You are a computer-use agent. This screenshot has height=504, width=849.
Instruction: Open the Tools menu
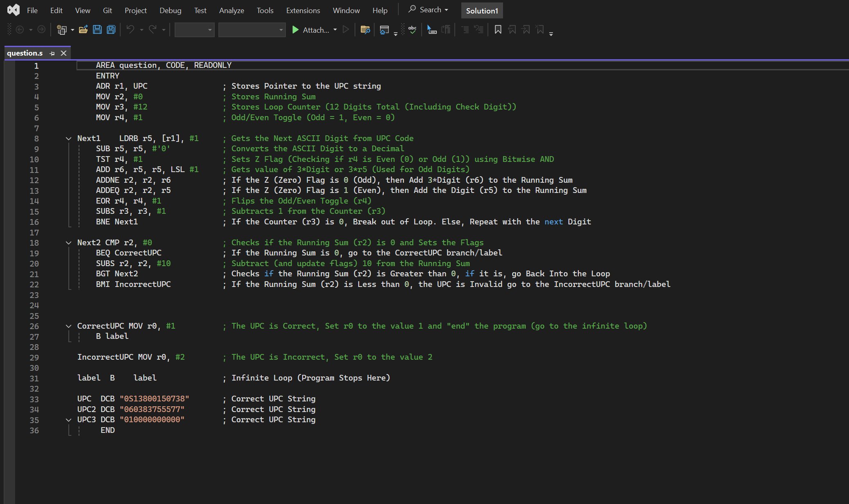tap(265, 10)
